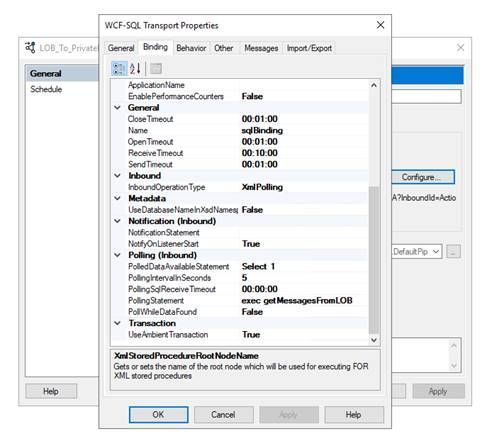This screenshot has height=441, width=482.
Task: Click scroll up arrow of background description box
Action: 454,346
